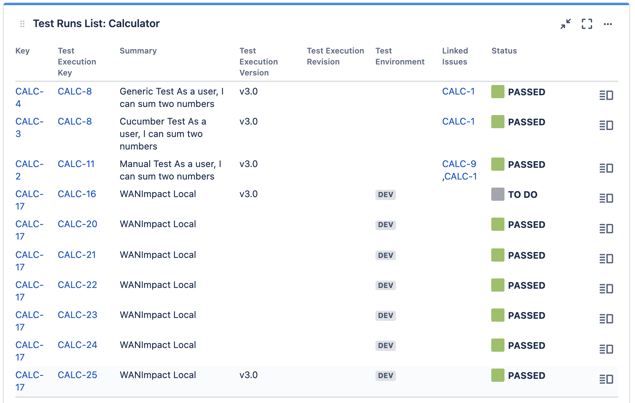
Task: Open CALC-17 key in CALC-16 execution row
Action: (x=29, y=200)
